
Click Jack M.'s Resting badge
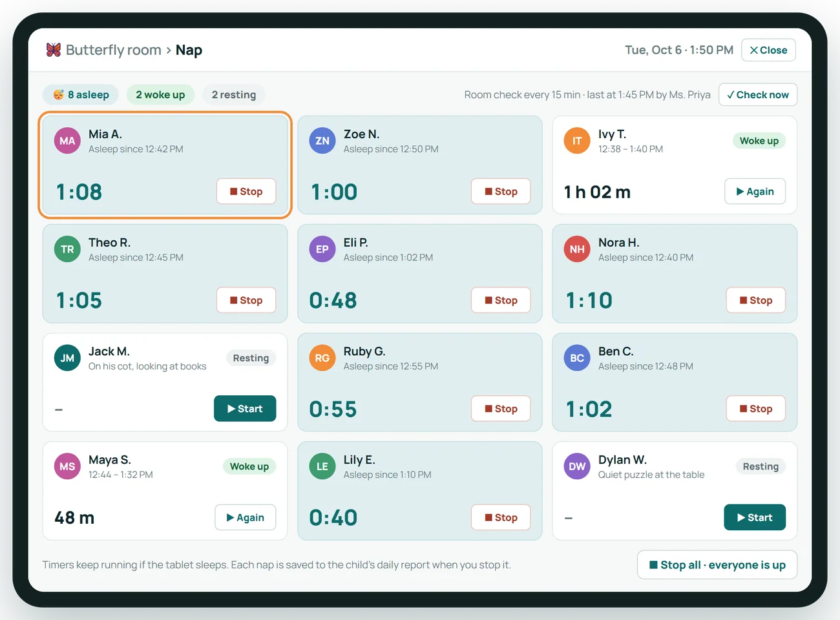[251, 358]
